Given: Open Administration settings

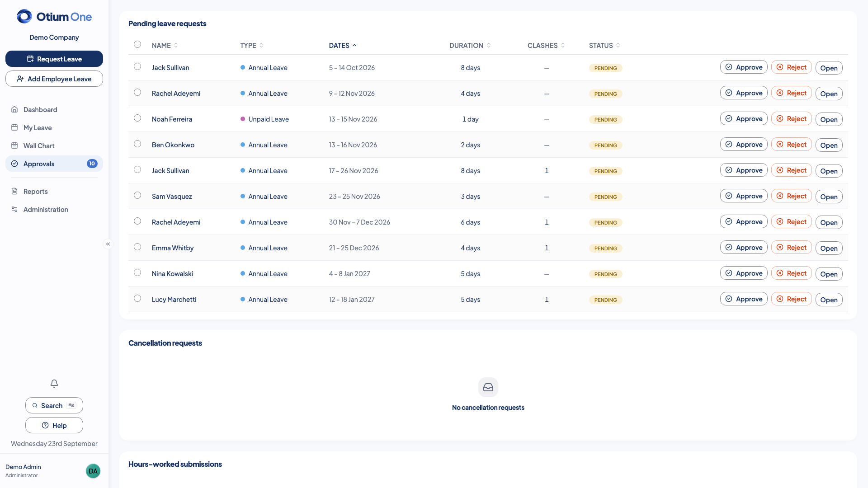Looking at the screenshot, I should coord(54,209).
